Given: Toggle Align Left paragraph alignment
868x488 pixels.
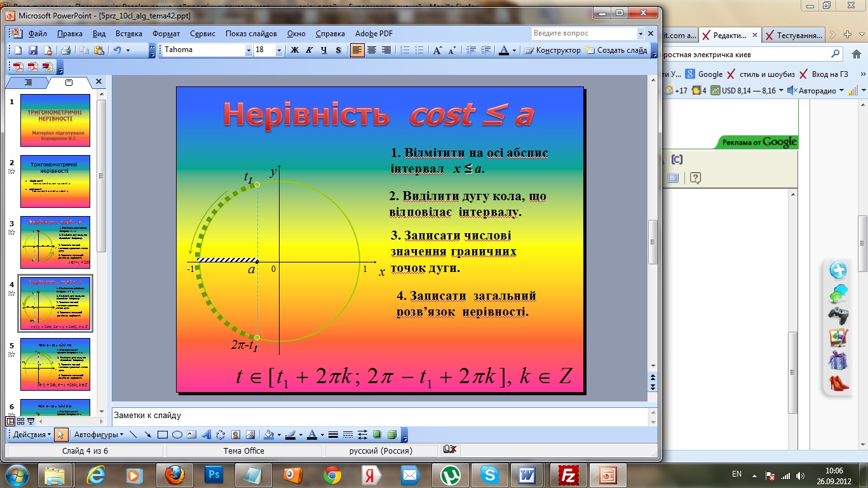Looking at the screenshot, I should click(358, 50).
